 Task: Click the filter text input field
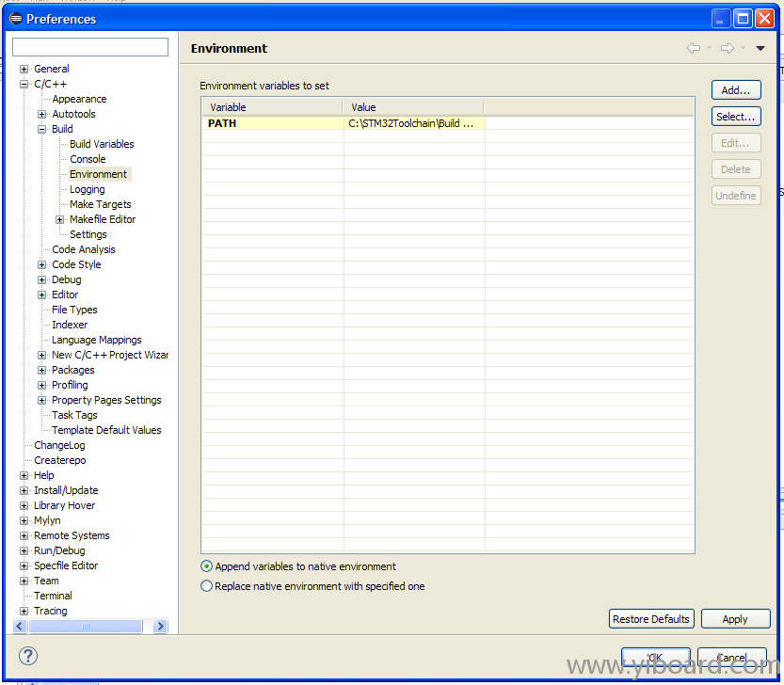90,47
